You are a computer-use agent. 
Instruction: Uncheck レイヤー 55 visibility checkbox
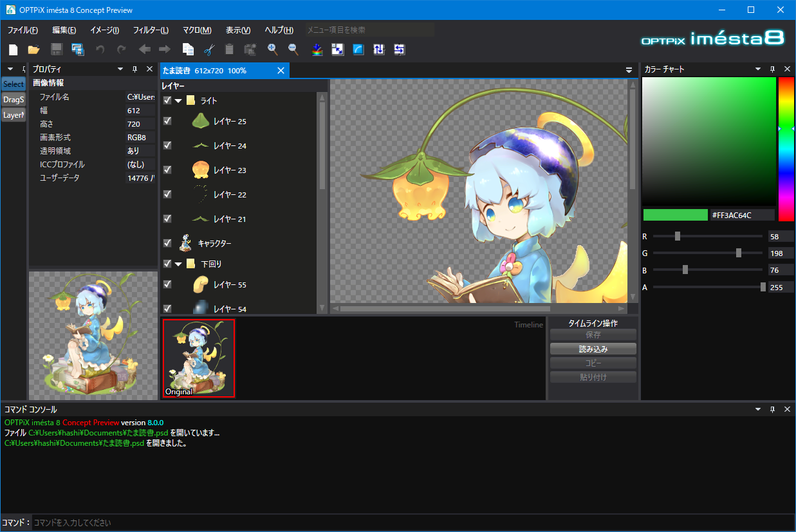(x=167, y=284)
